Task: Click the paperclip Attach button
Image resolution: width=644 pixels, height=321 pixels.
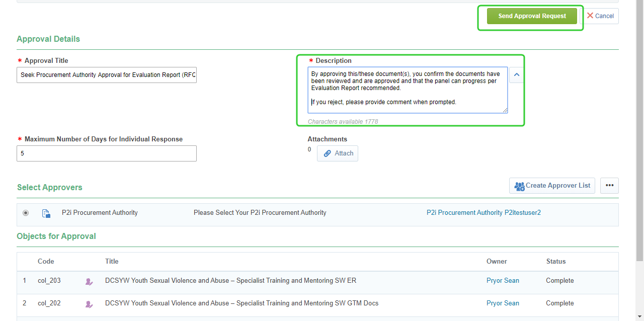Action: (338, 153)
